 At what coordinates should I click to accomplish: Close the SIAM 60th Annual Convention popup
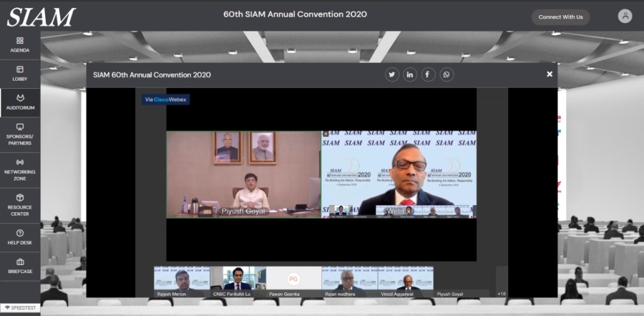pyautogui.click(x=550, y=74)
